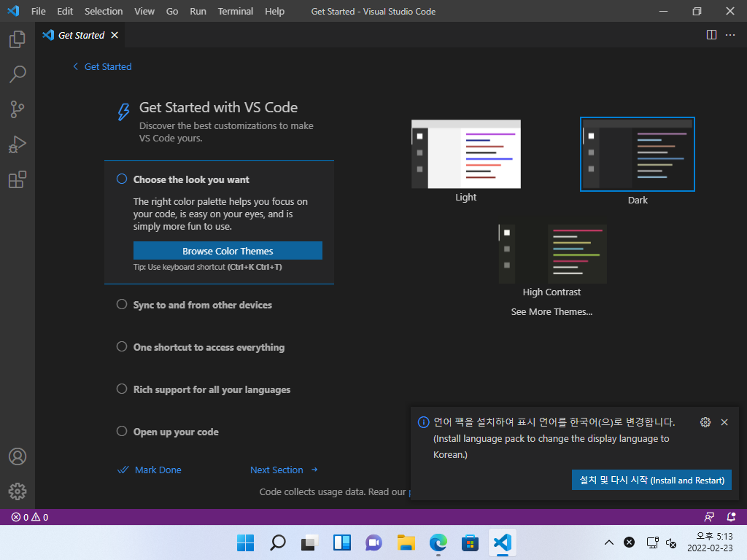Choose the Dark theme thumbnail

[638, 155]
